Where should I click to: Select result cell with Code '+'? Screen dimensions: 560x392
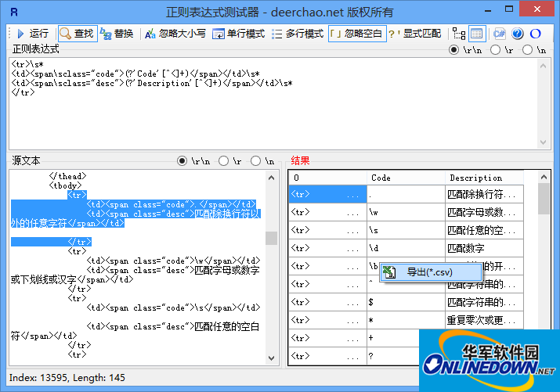click(393, 338)
